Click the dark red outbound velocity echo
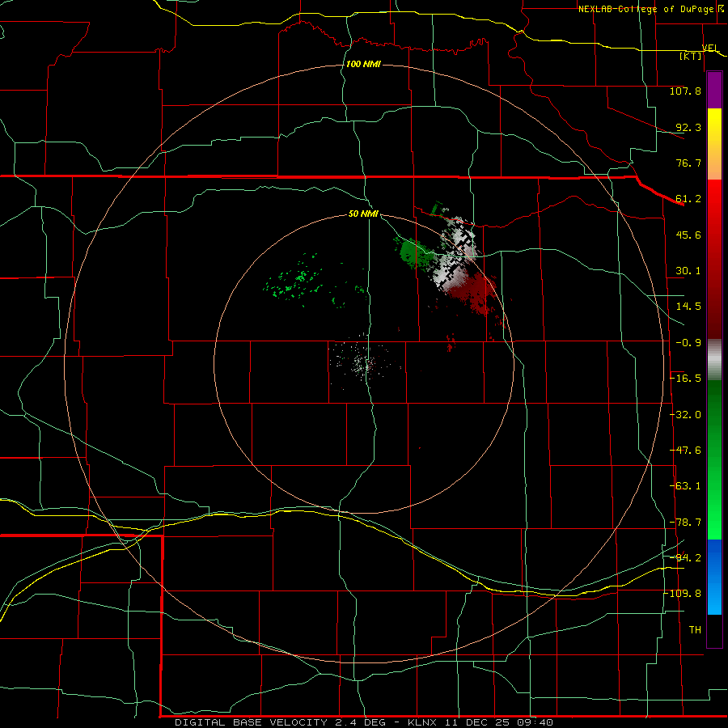 click(x=473, y=291)
